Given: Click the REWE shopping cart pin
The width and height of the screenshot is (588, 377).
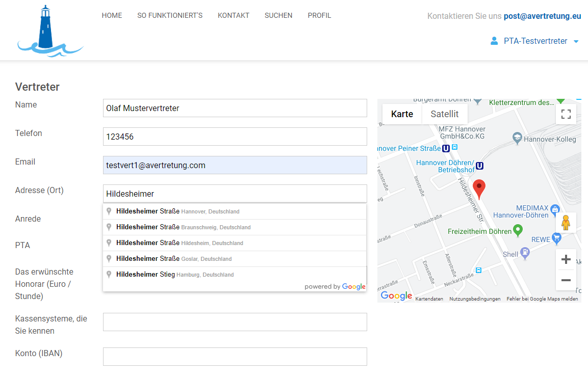Looking at the screenshot, I should 556,238.
